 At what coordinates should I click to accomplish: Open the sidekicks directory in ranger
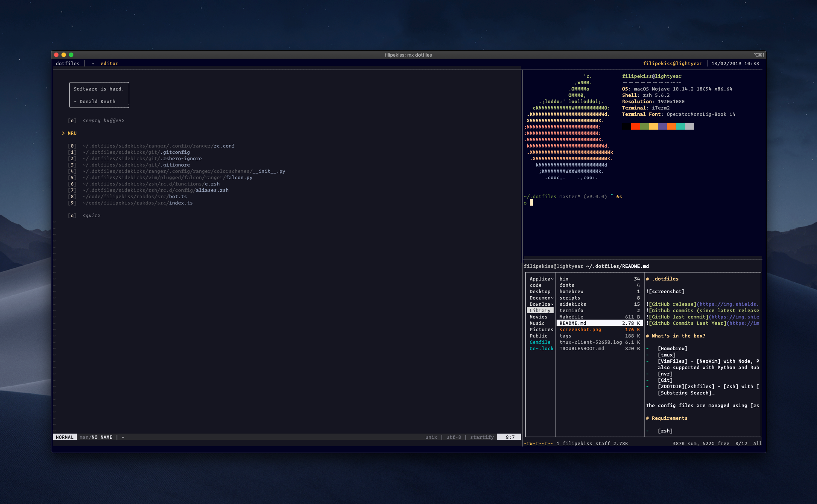click(573, 304)
